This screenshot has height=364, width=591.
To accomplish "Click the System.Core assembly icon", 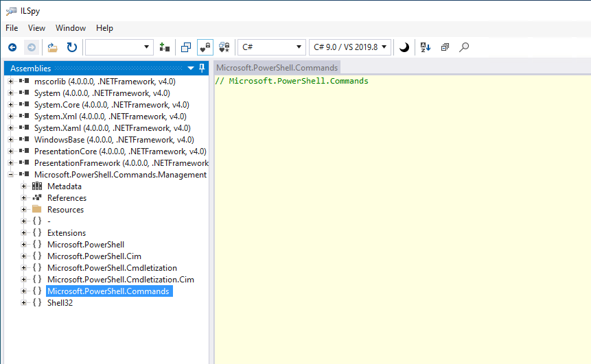I will [x=25, y=104].
